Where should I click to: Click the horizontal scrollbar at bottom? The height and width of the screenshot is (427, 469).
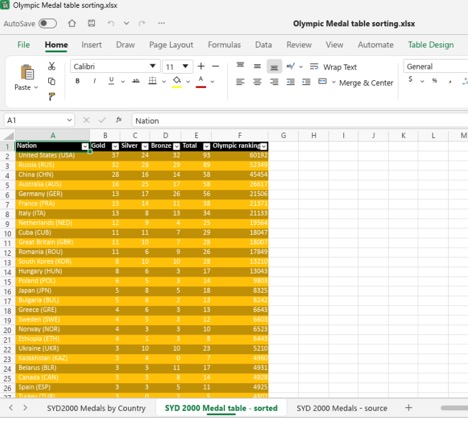point(454,408)
